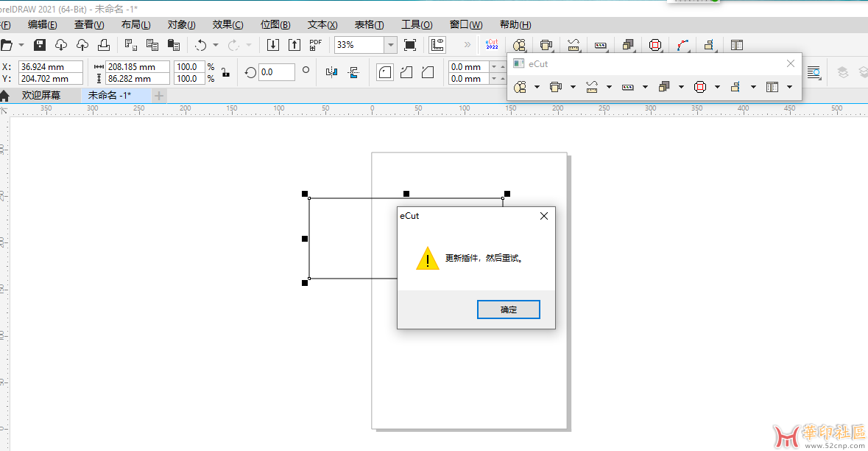Select the round corner style
This screenshot has width=868, height=451.
point(385,72)
